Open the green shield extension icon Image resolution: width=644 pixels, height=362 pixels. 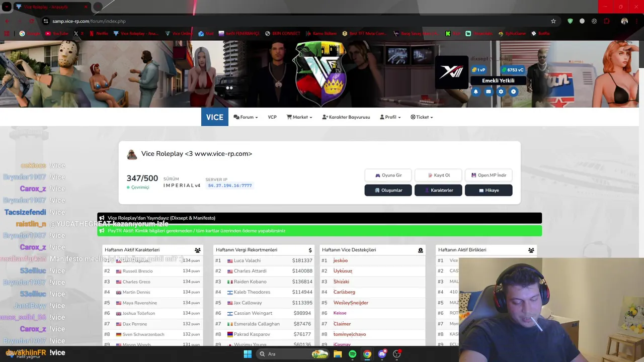pos(570,21)
